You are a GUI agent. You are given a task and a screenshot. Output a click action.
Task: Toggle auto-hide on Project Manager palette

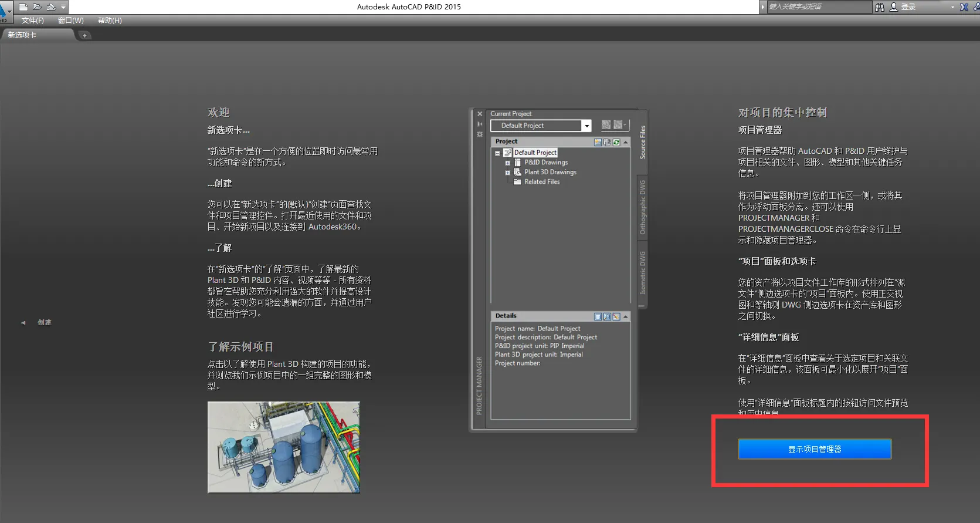pos(480,124)
